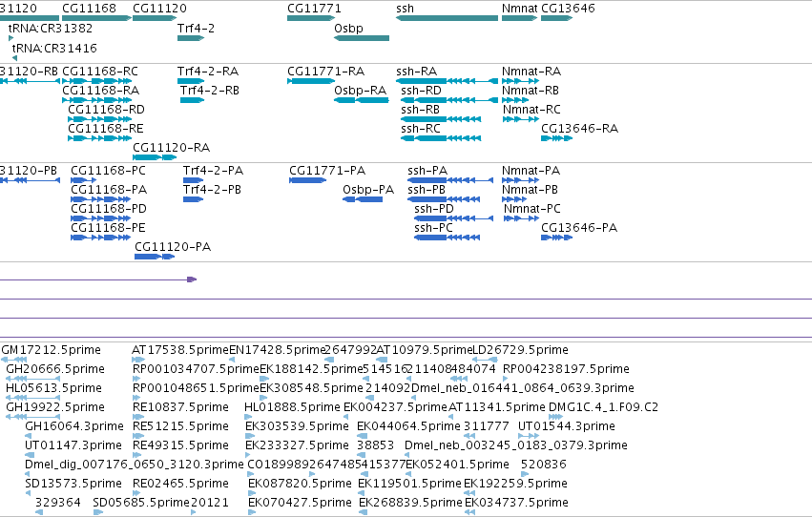Viewport: 812px width, 517px height.
Task: Click EST HL05613.5prime
Action: (x=53, y=388)
